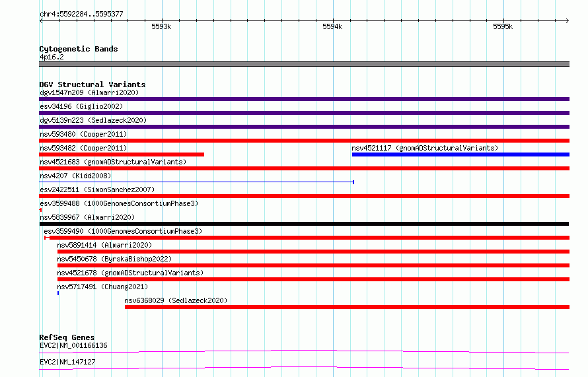588x377 pixels.
Task: Open the nsv4521683 (gnomADStructuralVariants) label
Action: (x=113, y=162)
